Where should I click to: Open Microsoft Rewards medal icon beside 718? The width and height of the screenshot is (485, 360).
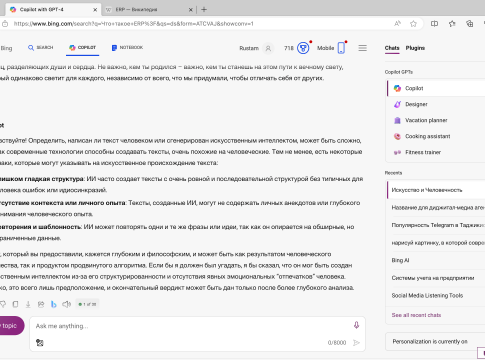pyautogui.click(x=303, y=48)
